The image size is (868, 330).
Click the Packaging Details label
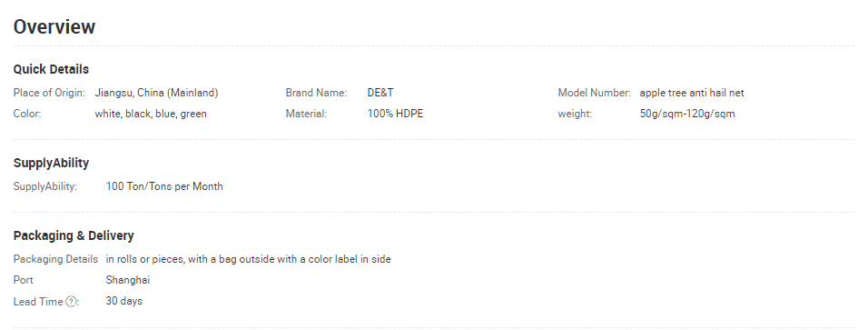55,259
